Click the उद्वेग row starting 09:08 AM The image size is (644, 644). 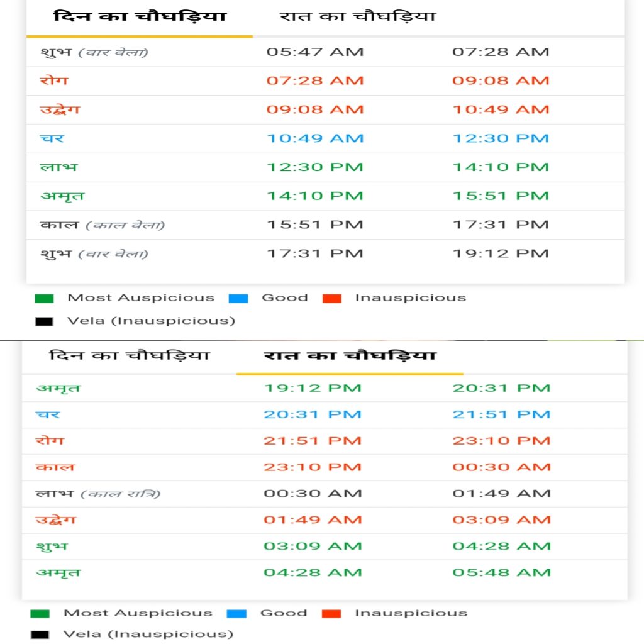coord(325,110)
